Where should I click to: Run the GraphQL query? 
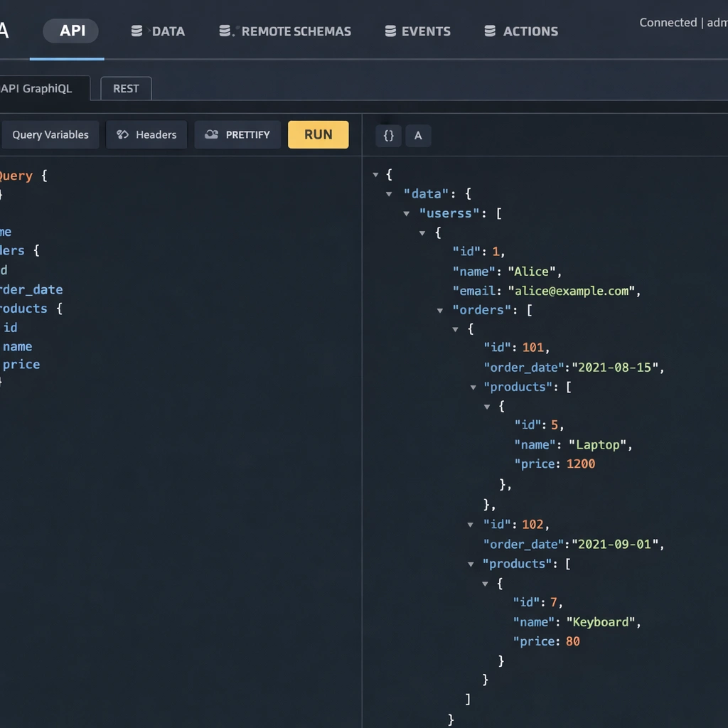(x=318, y=134)
